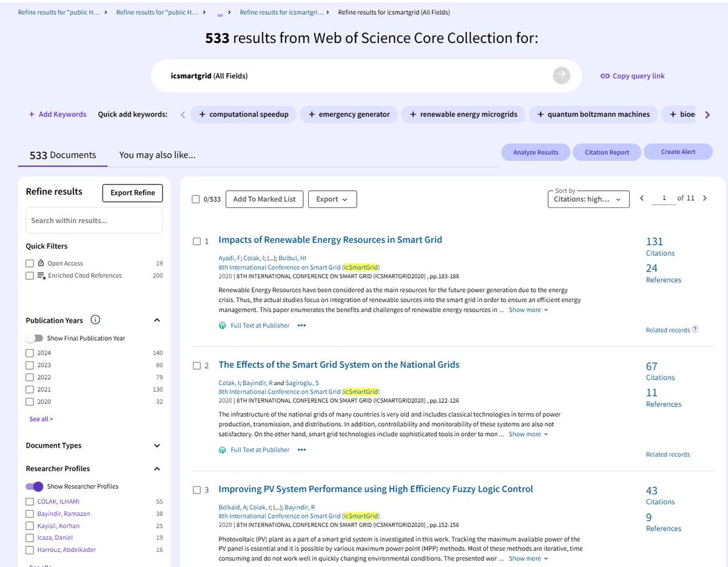Switch to You may also like tab

pyautogui.click(x=157, y=155)
